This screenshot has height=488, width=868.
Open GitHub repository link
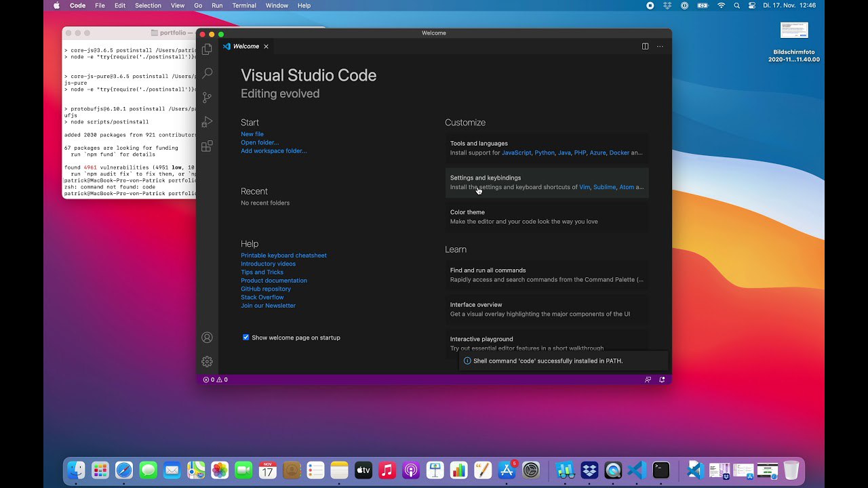(266, 289)
